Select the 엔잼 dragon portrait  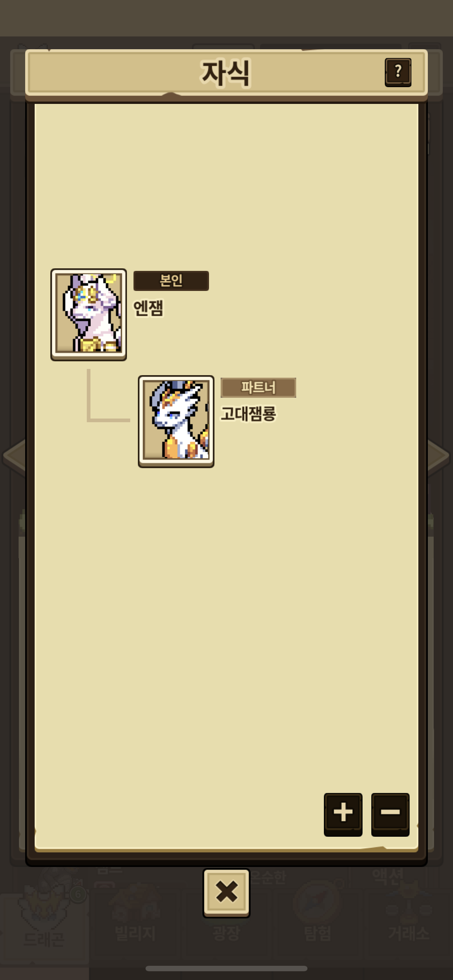[89, 315]
